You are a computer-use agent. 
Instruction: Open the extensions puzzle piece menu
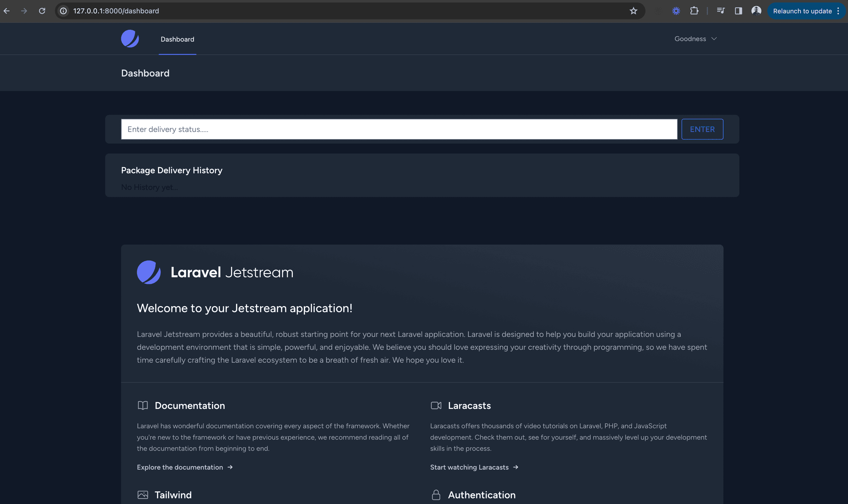(694, 11)
